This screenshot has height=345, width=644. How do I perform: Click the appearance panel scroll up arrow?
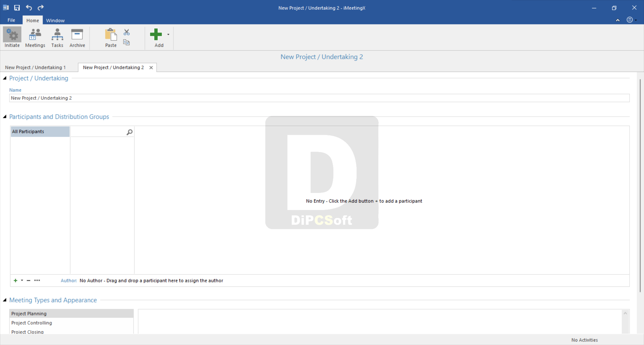(625, 313)
